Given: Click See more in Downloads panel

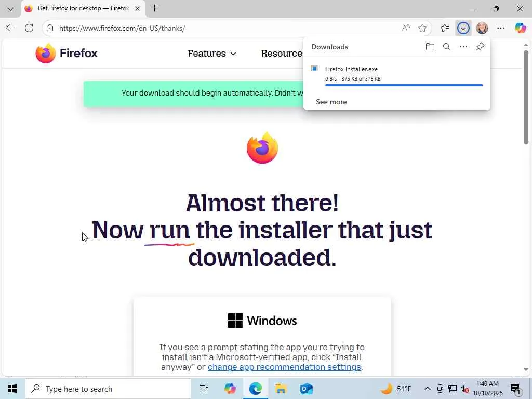Looking at the screenshot, I should pos(331,102).
